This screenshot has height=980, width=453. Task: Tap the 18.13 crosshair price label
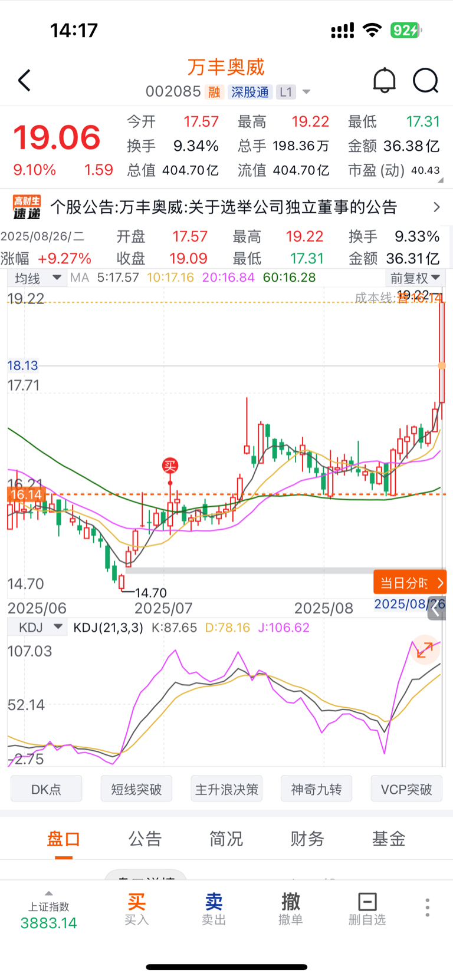coord(22,365)
